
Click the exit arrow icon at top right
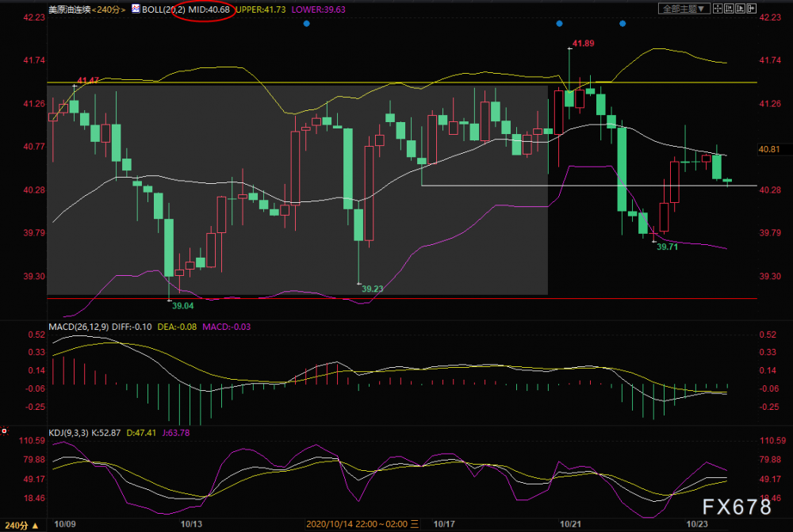752,8
